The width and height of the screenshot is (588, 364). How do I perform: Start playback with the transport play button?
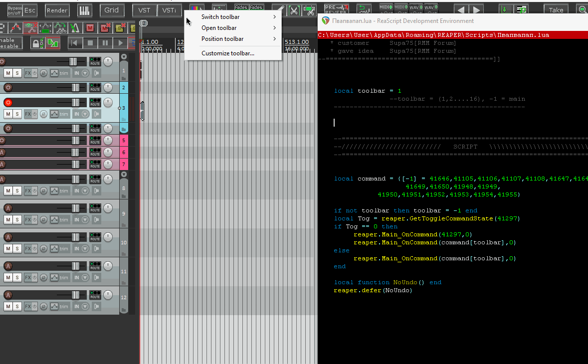point(120,43)
